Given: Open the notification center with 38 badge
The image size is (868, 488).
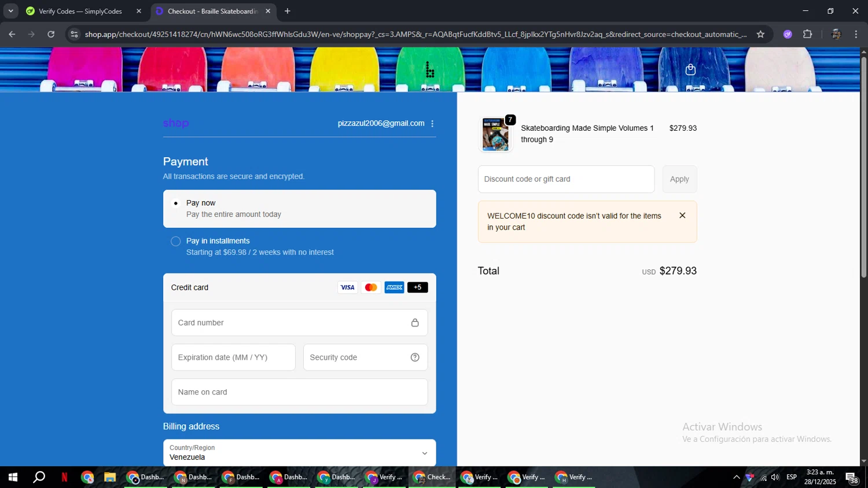Looking at the screenshot, I should click(x=852, y=477).
